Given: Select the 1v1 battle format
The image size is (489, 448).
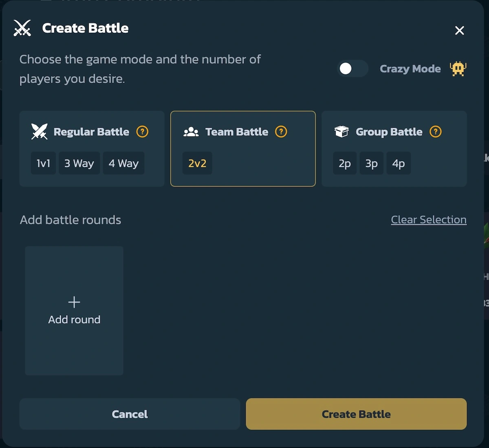Looking at the screenshot, I should pyautogui.click(x=43, y=163).
